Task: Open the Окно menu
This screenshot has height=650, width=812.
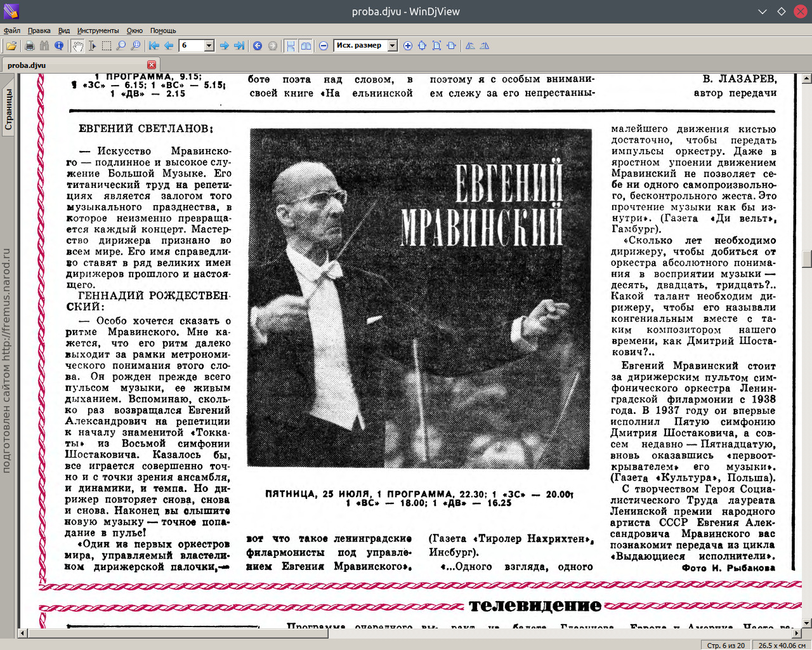Action: coord(134,30)
